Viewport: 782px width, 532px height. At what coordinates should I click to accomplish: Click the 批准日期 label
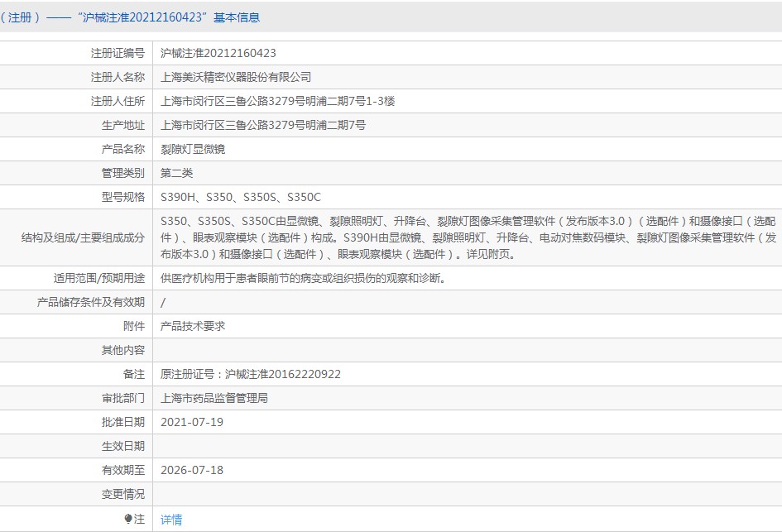[x=123, y=422]
